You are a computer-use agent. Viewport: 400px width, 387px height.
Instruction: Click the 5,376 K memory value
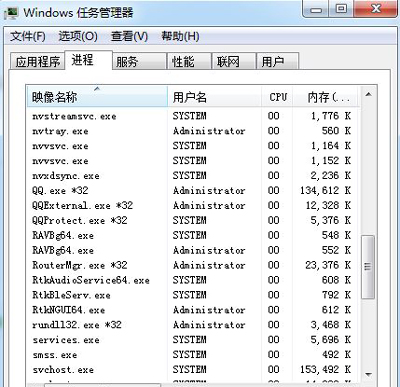click(x=331, y=220)
